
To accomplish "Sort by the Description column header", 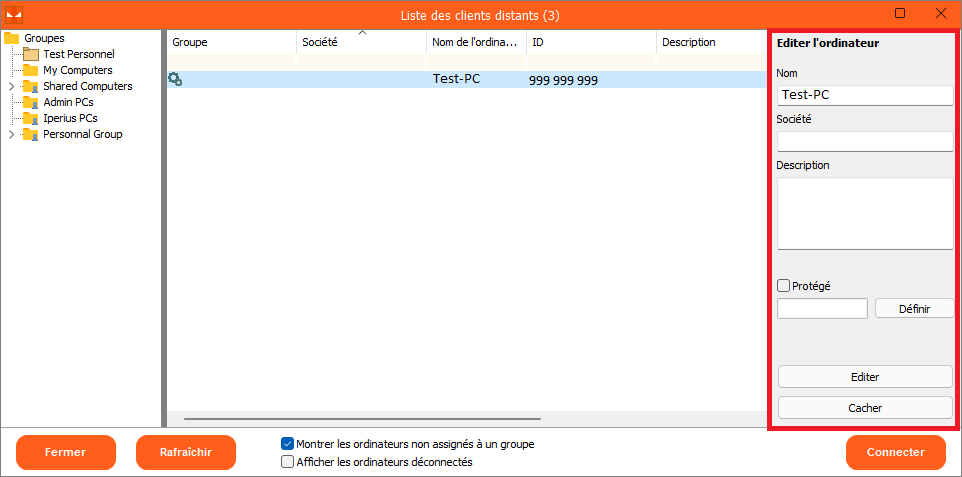I will tap(711, 42).
